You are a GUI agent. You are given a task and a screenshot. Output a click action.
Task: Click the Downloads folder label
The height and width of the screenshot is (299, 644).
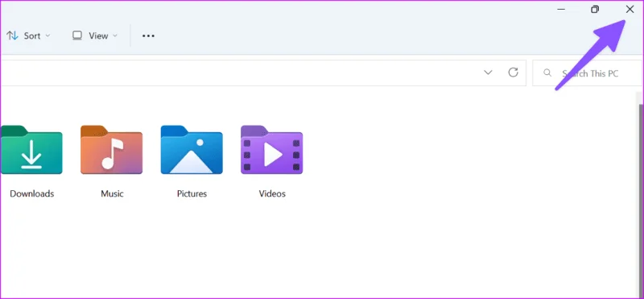click(31, 193)
